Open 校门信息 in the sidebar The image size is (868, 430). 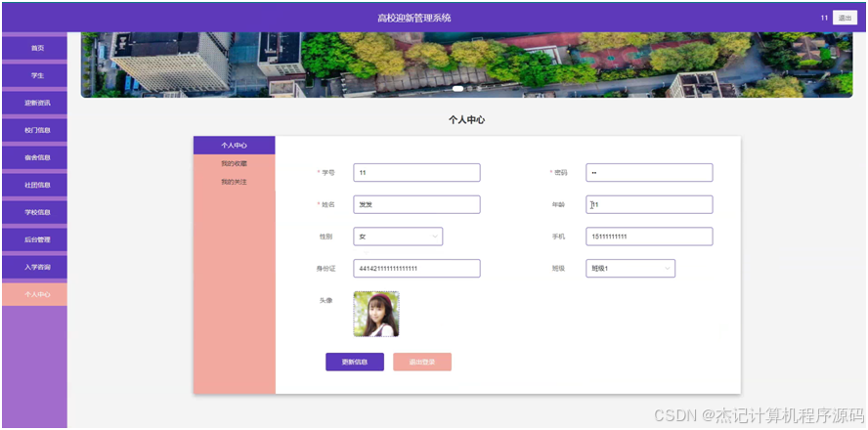pyautogui.click(x=35, y=130)
